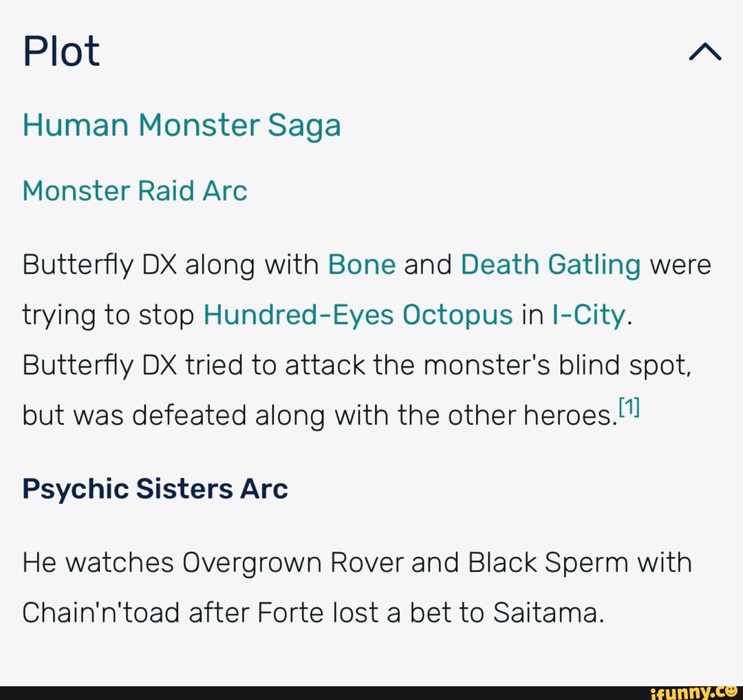The height and width of the screenshot is (700, 743).
Task: Click the Psychic Sisters Arc heading
Action: (x=155, y=489)
